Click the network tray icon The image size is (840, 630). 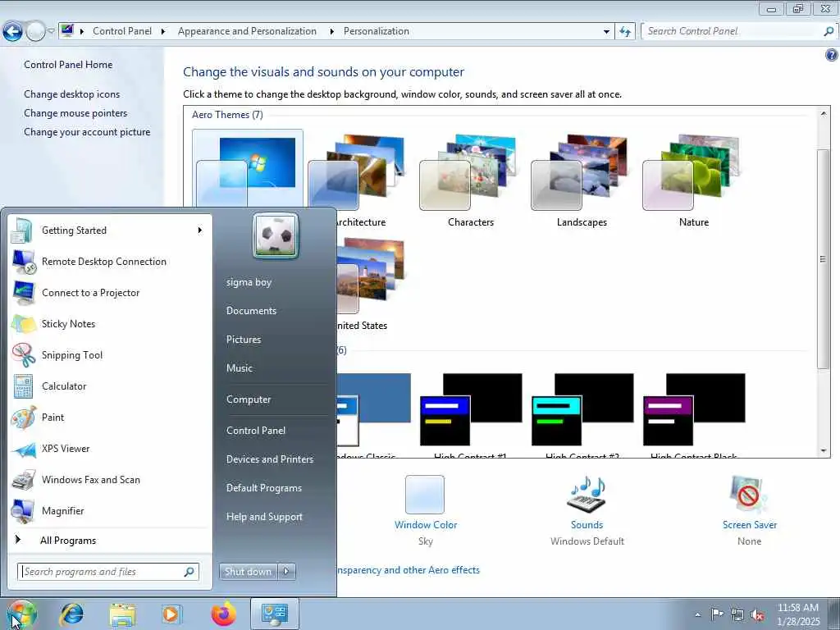point(737,614)
